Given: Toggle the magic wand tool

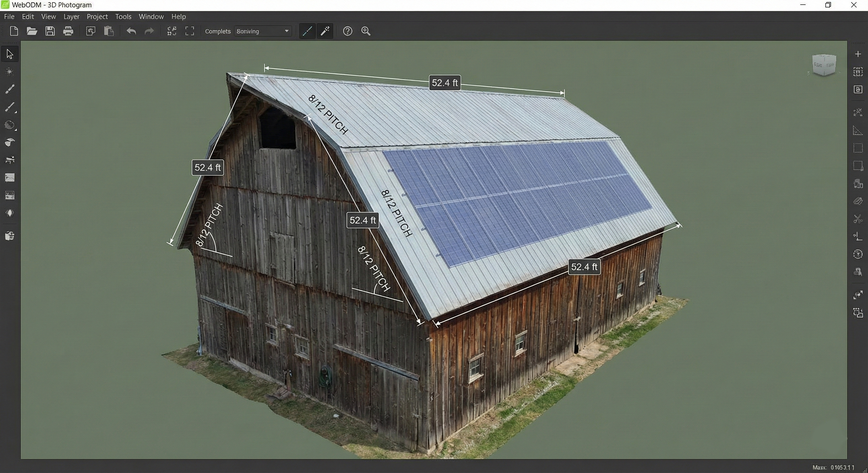Looking at the screenshot, I should 325,31.
